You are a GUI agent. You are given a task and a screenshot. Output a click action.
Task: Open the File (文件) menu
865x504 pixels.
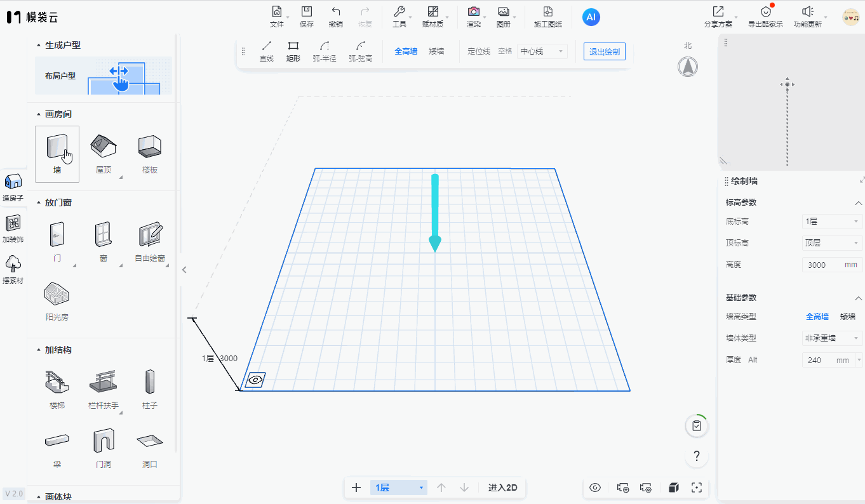(x=277, y=17)
